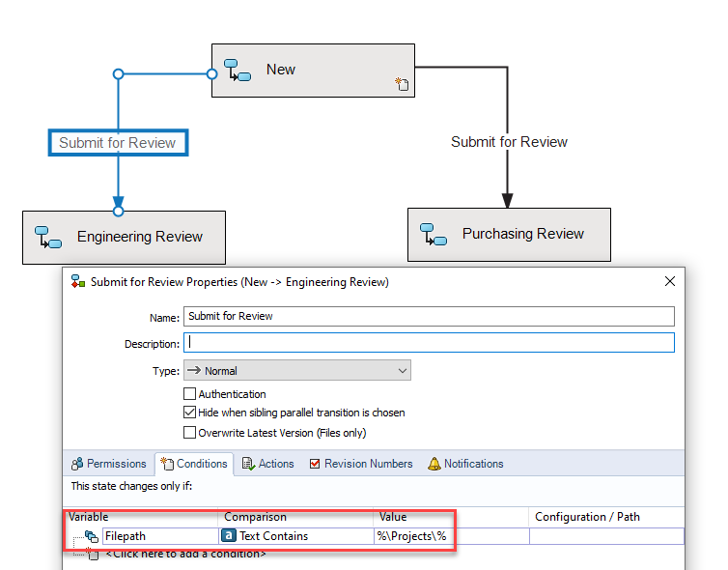This screenshot has height=570, width=728.
Task: Click 'Click here to add a condition' row
Action: [x=185, y=554]
